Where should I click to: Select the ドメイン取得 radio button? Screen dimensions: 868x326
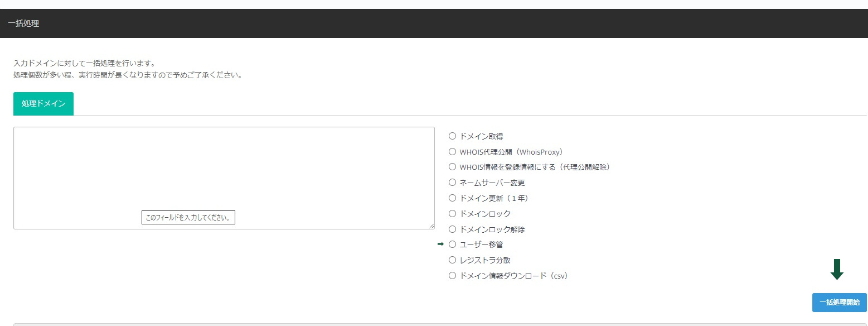click(452, 136)
